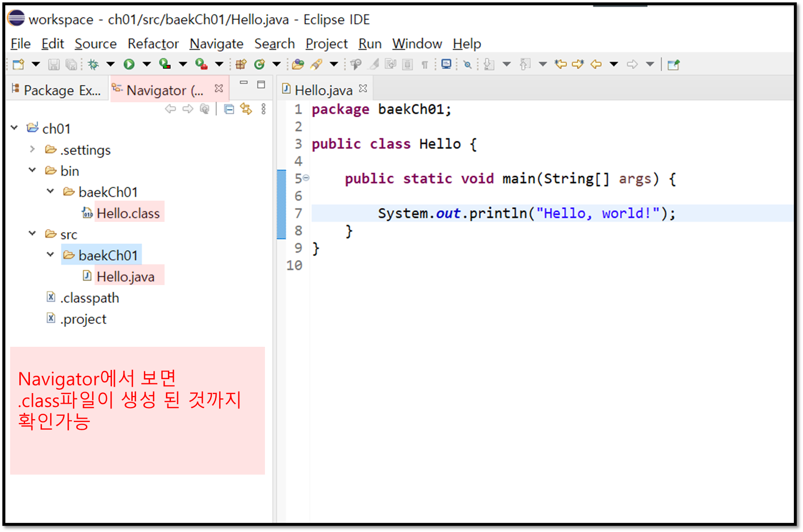Open the New Java Class dropdown arrow

276,64
